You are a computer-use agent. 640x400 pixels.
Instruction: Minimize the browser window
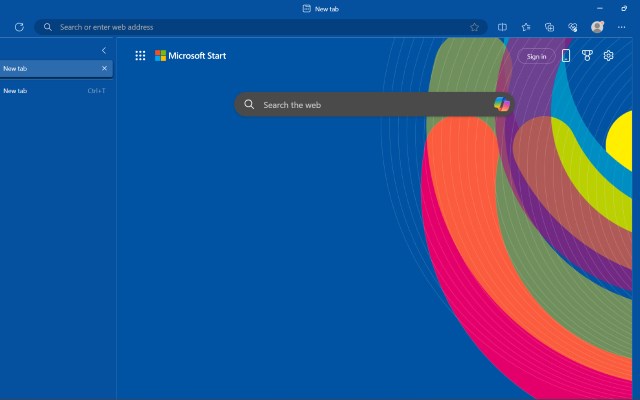(x=600, y=8)
